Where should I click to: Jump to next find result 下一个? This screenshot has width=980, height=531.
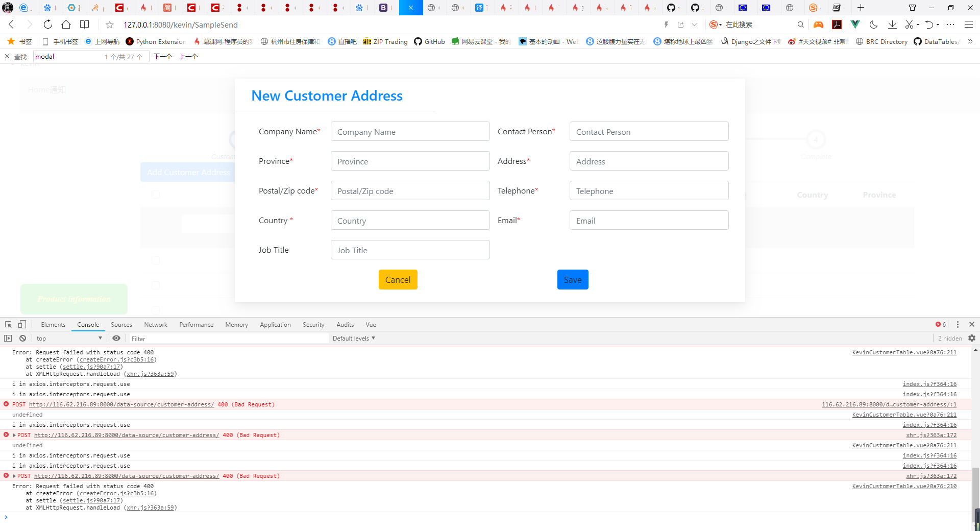pyautogui.click(x=163, y=56)
